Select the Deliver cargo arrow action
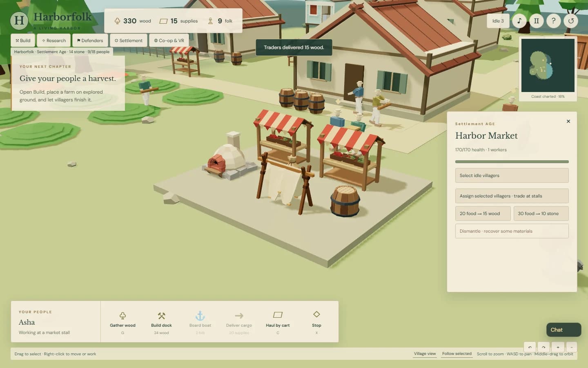Viewport: 588px width, 368px height. (239, 322)
